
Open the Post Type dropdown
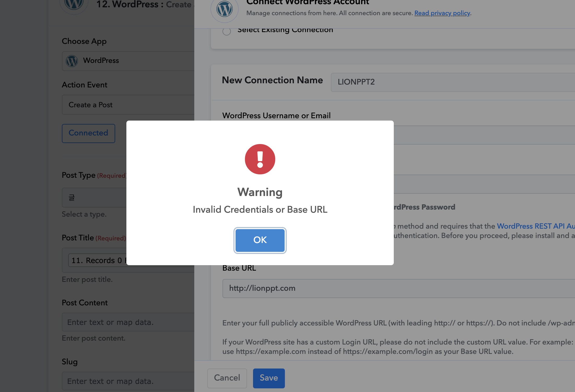click(x=94, y=198)
